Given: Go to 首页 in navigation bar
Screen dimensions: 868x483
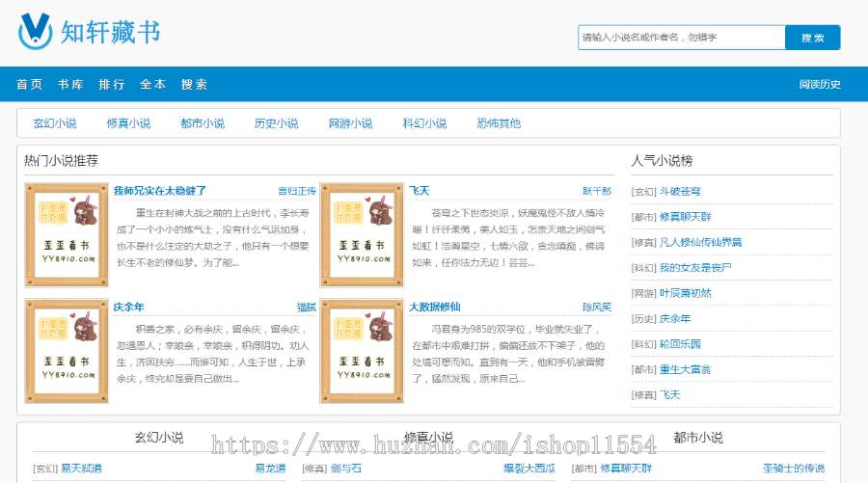Looking at the screenshot, I should point(29,85).
